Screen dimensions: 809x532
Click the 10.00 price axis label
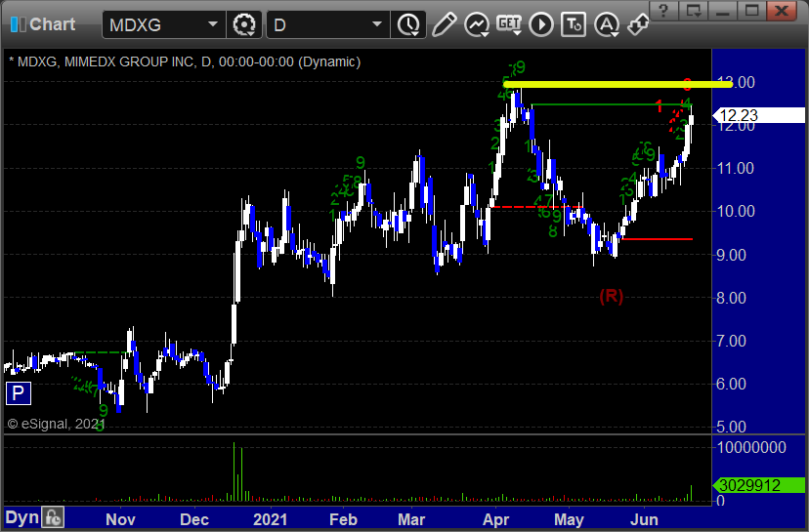tap(736, 211)
